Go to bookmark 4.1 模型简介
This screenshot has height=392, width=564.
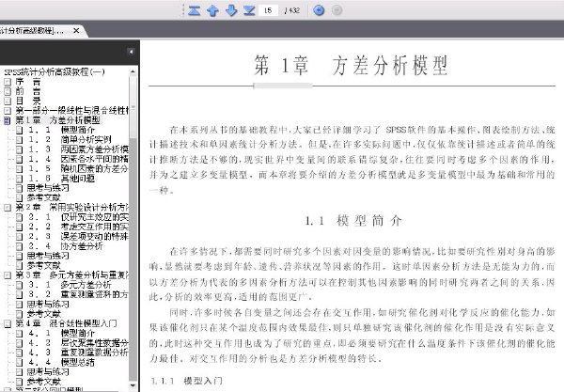(61, 333)
